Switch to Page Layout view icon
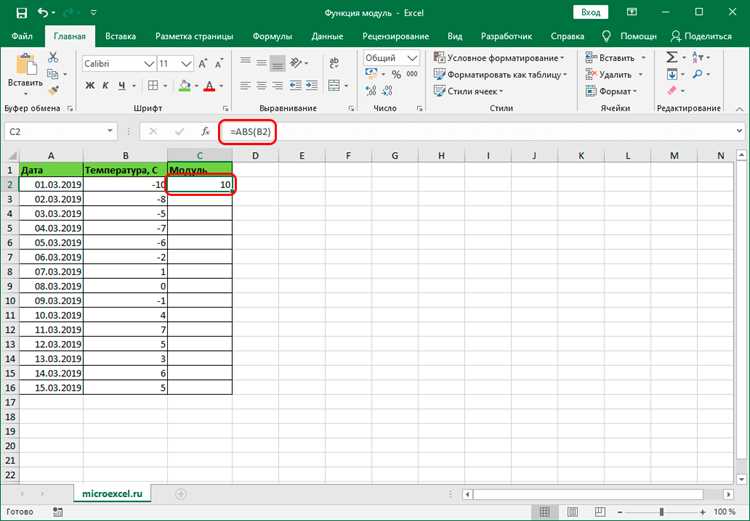Viewport: 750px width, 521px height. [572, 512]
